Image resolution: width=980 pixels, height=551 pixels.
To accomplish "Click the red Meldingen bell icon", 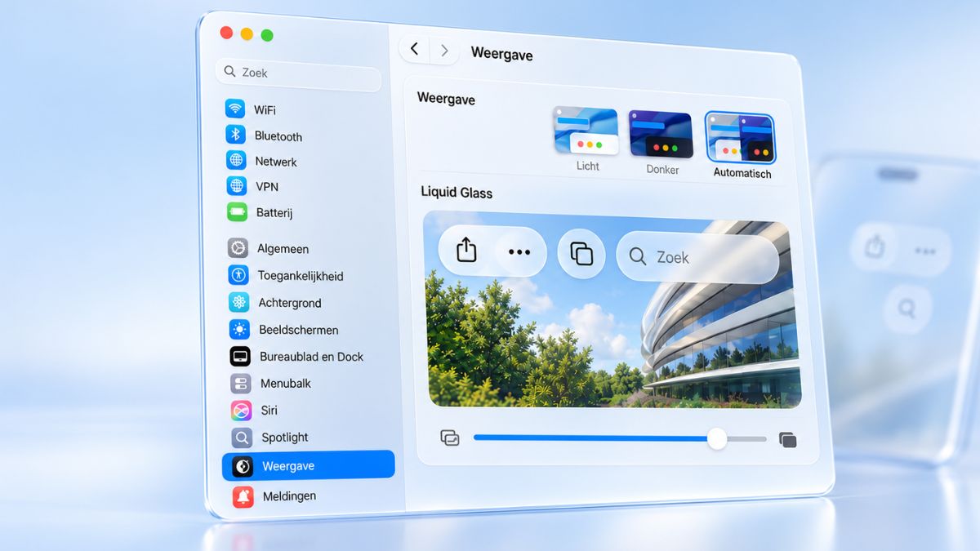I will (x=243, y=495).
